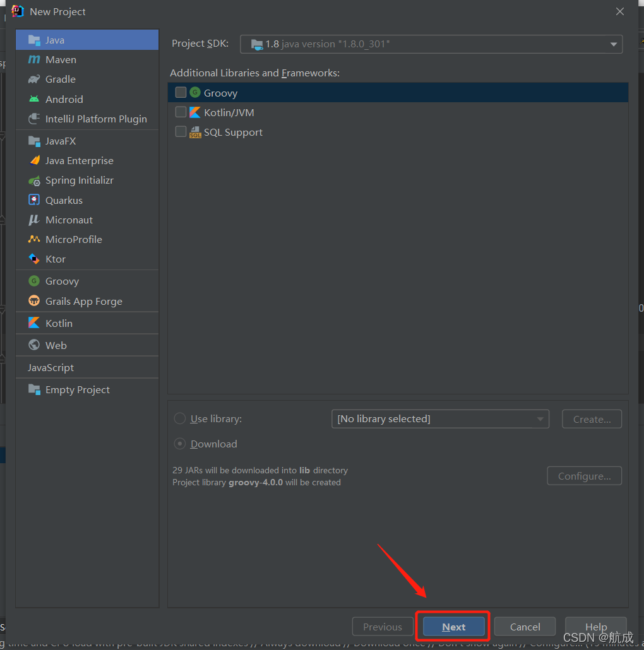Click the Grails App Forge label

point(84,302)
